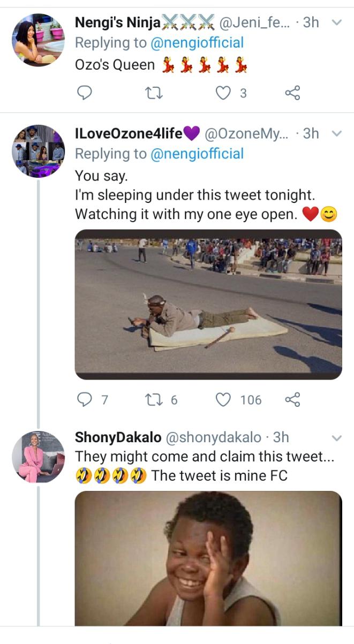Screen dimensions: 354x644
Task: Retweet ILoveOzone4life's sleeping tweet
Action: [x=155, y=399]
